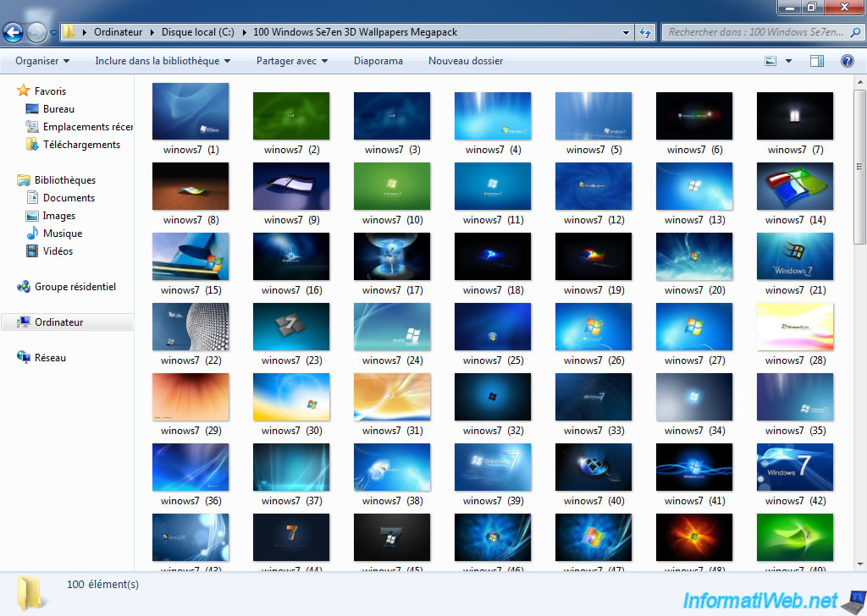
Task: Create a Nouveau dossier
Action: click(466, 61)
